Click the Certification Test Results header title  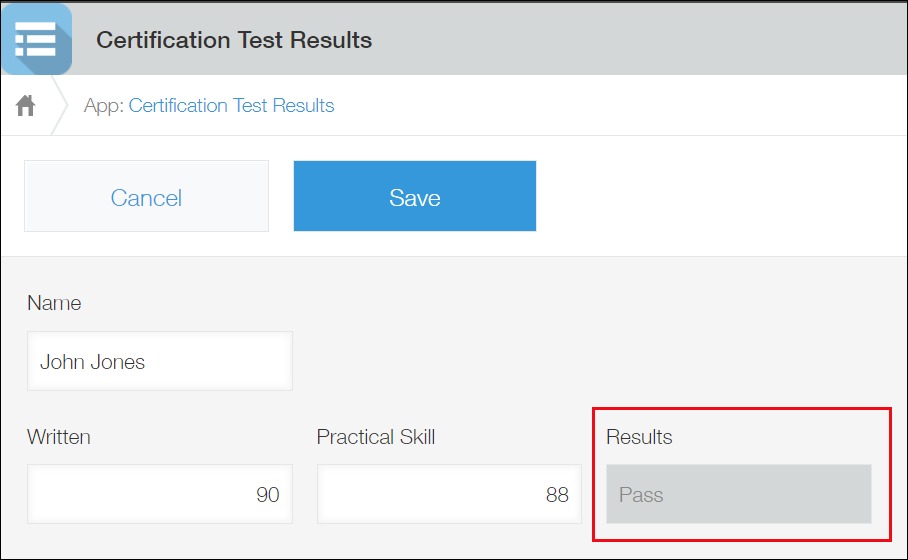(234, 40)
